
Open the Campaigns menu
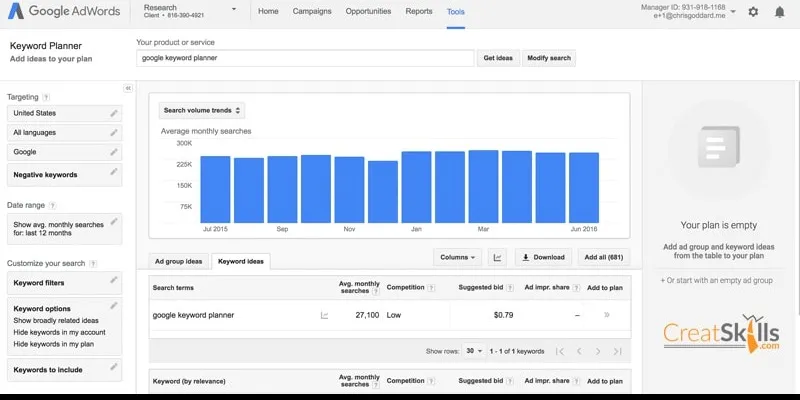(312, 11)
